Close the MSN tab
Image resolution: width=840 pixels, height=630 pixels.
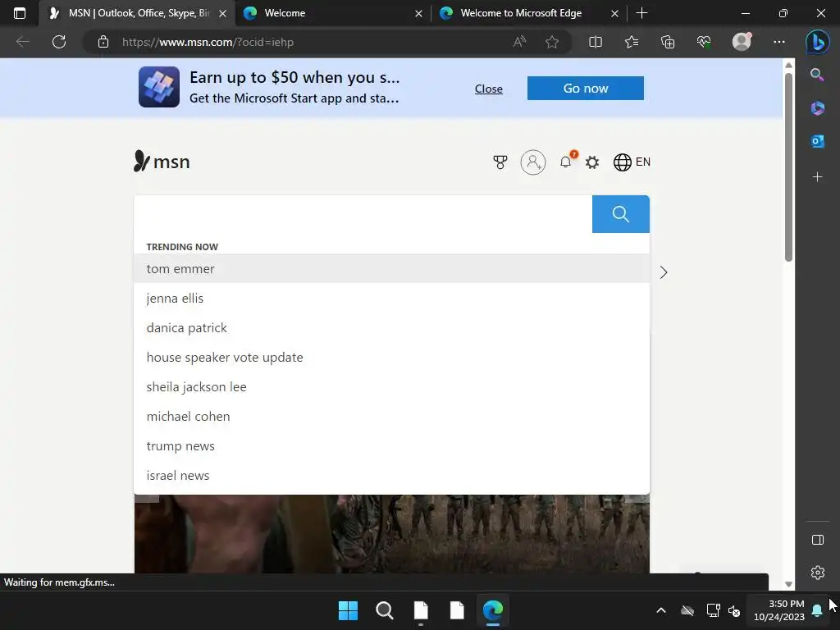coord(223,13)
